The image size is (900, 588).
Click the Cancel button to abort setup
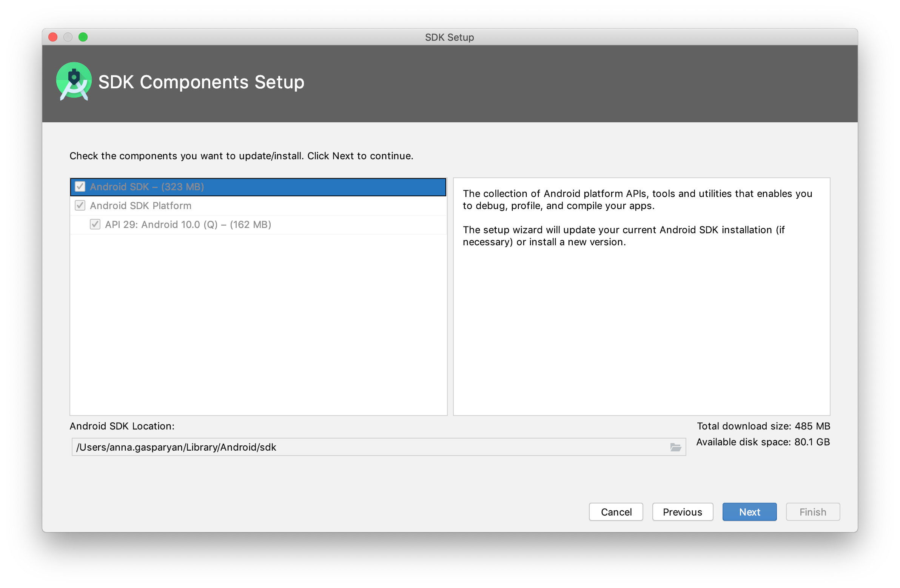(x=616, y=512)
